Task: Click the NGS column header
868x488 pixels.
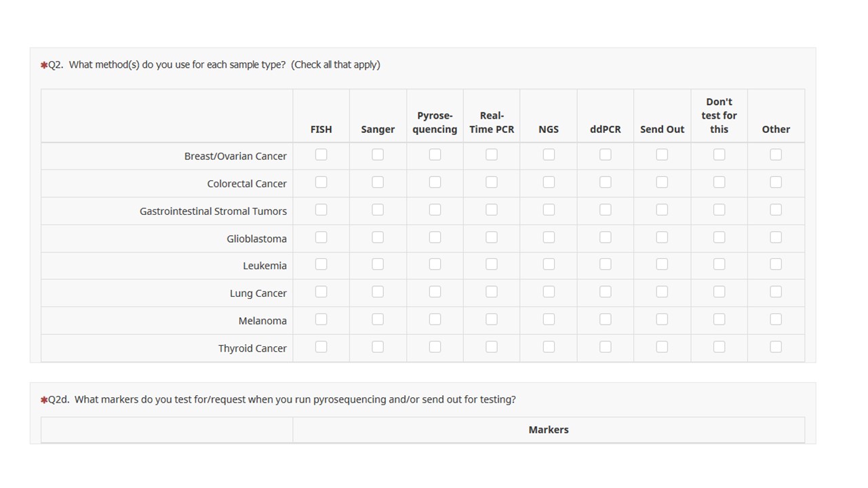Action: point(548,129)
